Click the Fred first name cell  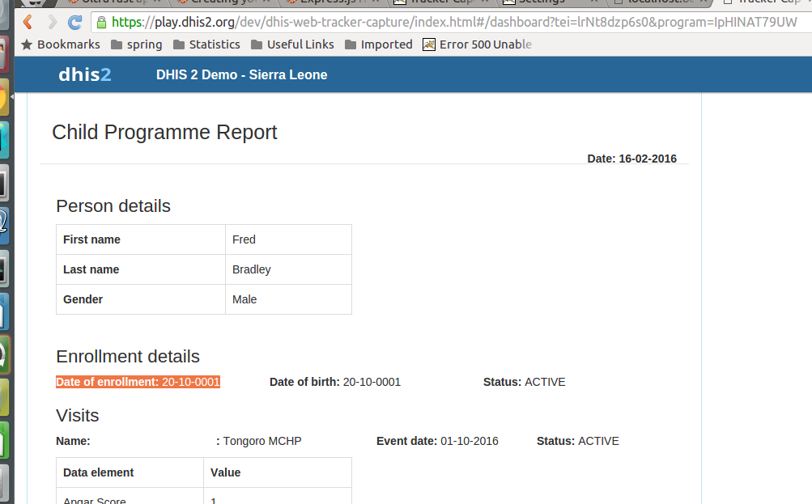point(244,239)
